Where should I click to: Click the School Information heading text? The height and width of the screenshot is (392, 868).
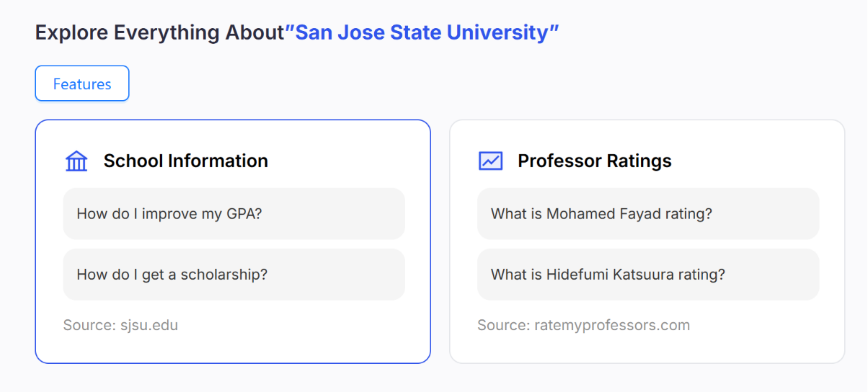tap(185, 161)
